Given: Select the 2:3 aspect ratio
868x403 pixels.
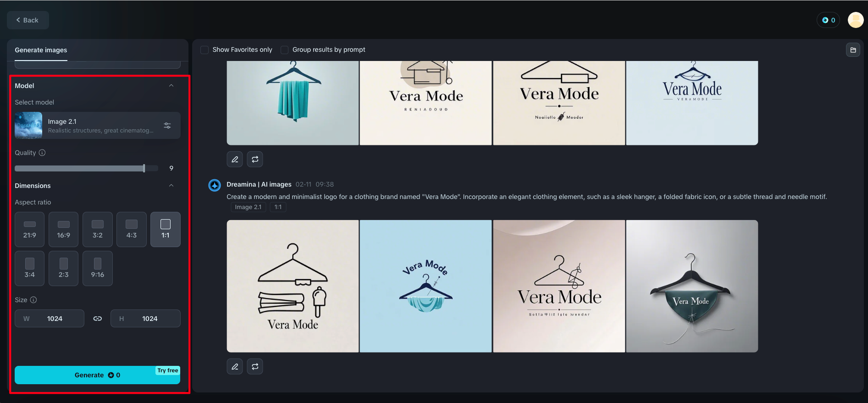Looking at the screenshot, I should click(64, 269).
